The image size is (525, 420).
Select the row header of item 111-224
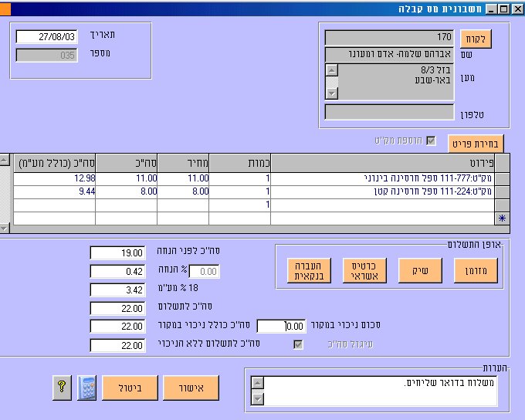502,192
